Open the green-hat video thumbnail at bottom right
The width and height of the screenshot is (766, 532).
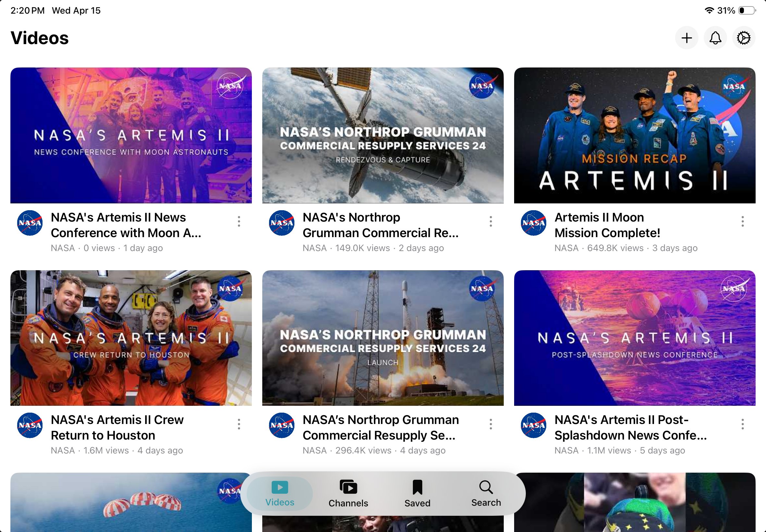(635, 502)
